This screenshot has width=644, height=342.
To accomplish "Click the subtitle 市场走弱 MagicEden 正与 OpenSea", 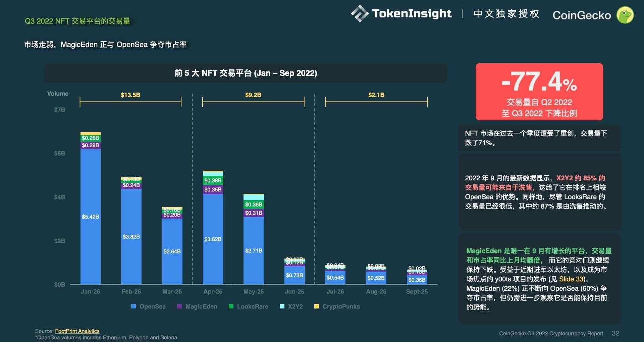I will tap(105, 44).
